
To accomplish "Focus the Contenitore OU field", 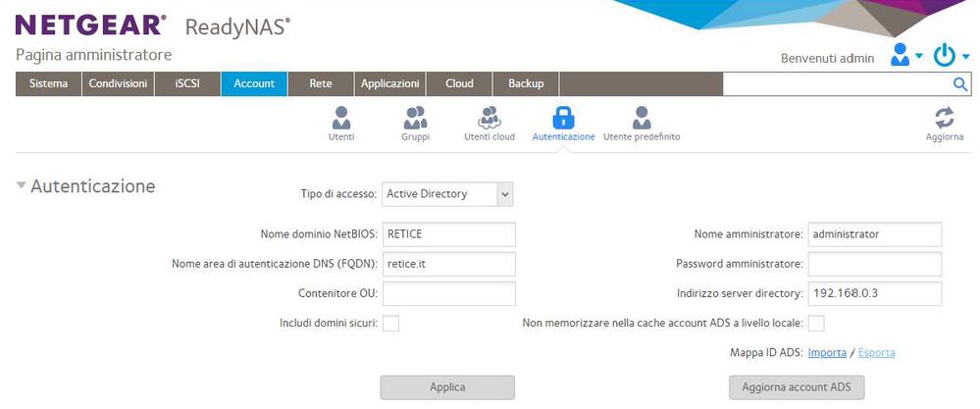I will 448,293.
